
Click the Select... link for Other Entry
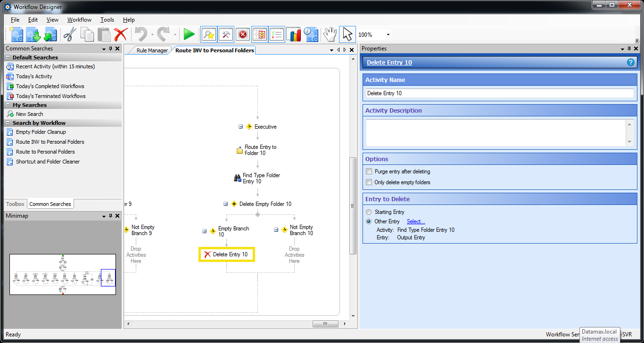point(416,221)
